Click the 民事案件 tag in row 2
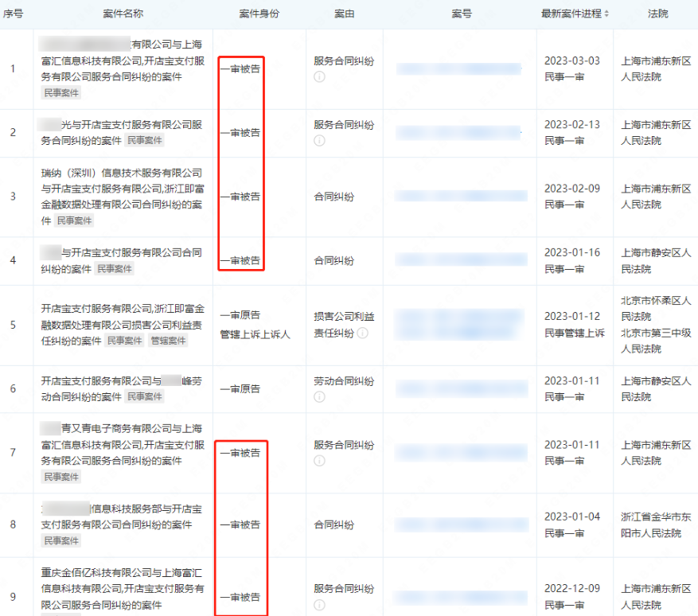 tap(144, 140)
